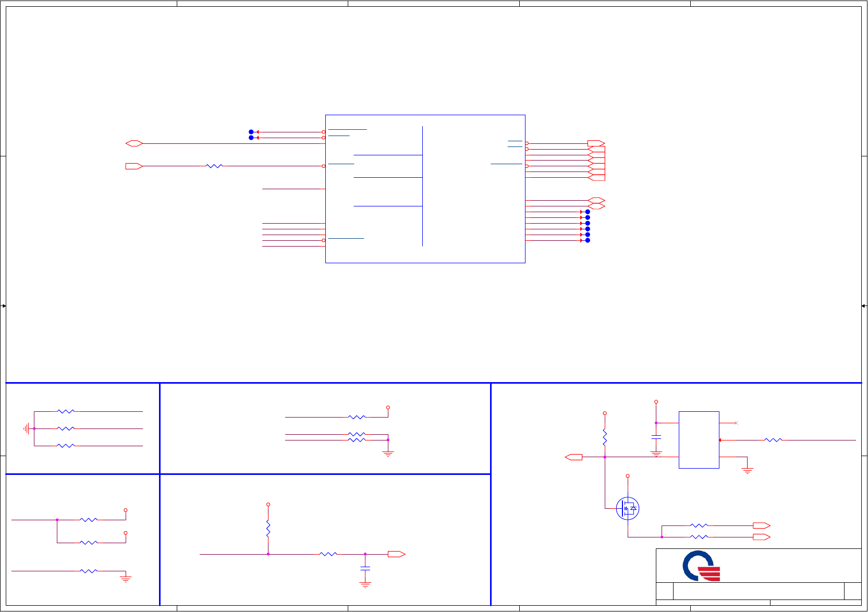Select the capacitor below the output port net
The image size is (868, 612).
[x=365, y=568]
